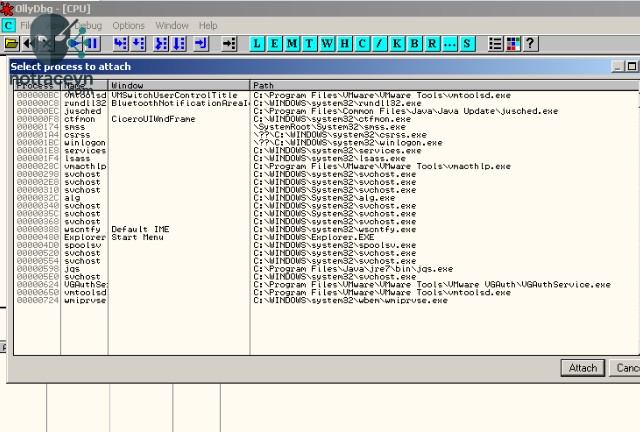This screenshot has width=640, height=432.
Task: Click Go to address toolbar icon
Action: click(x=229, y=44)
